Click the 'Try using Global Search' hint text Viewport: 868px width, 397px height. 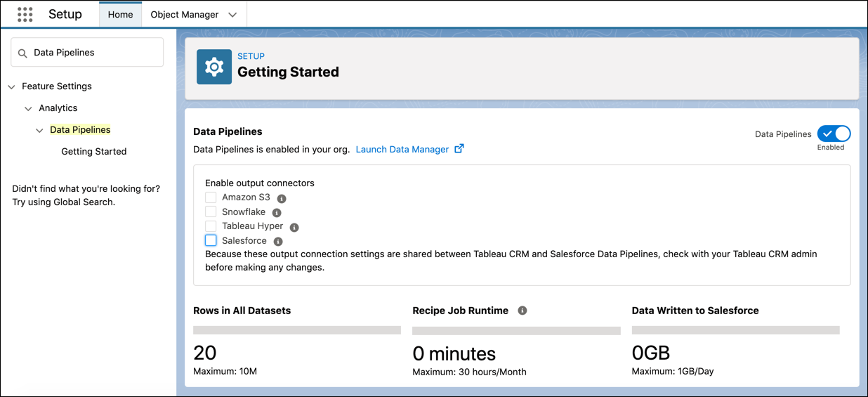click(63, 202)
